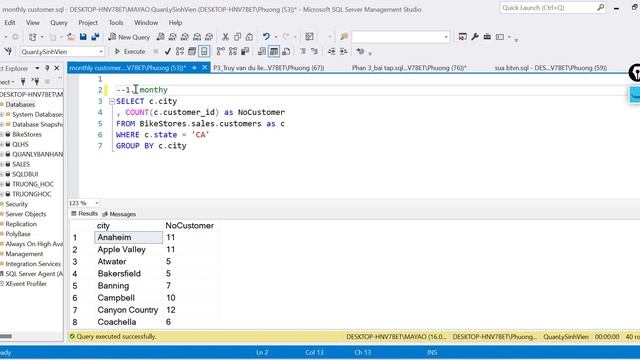Switch to P3_Truy van du lie tab
The image size is (640, 360).
click(x=269, y=68)
